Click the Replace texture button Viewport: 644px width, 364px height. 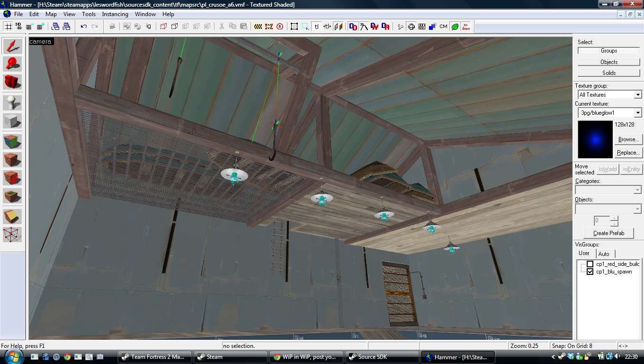628,153
